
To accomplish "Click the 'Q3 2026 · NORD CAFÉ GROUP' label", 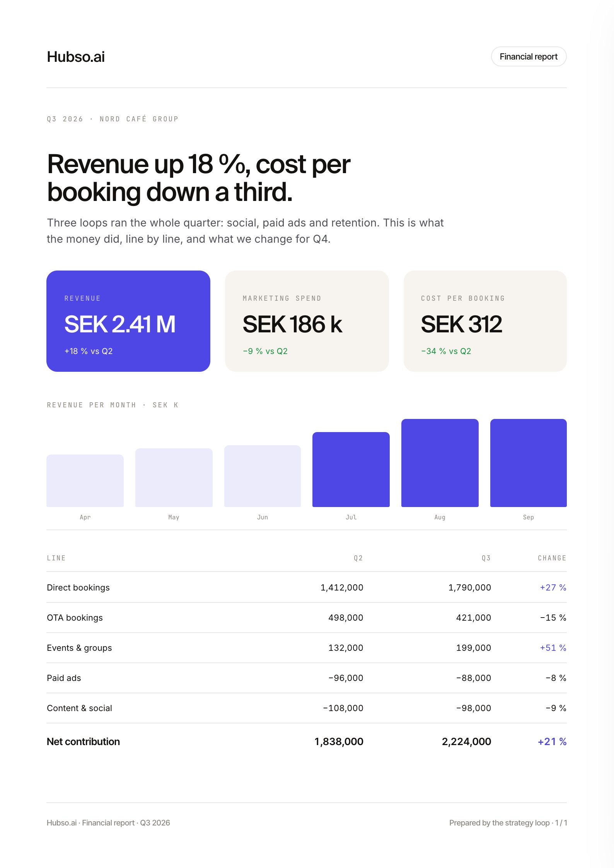I will (x=113, y=119).
